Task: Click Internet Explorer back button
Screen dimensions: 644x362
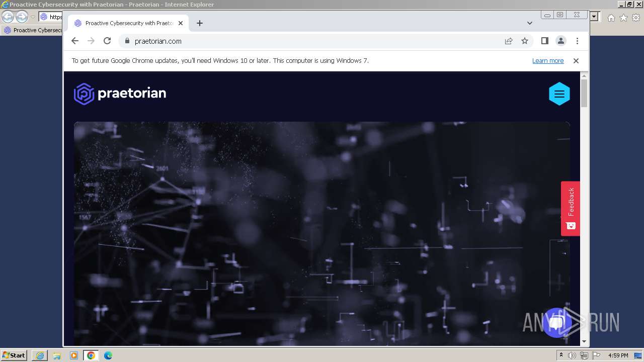Action: (x=8, y=17)
